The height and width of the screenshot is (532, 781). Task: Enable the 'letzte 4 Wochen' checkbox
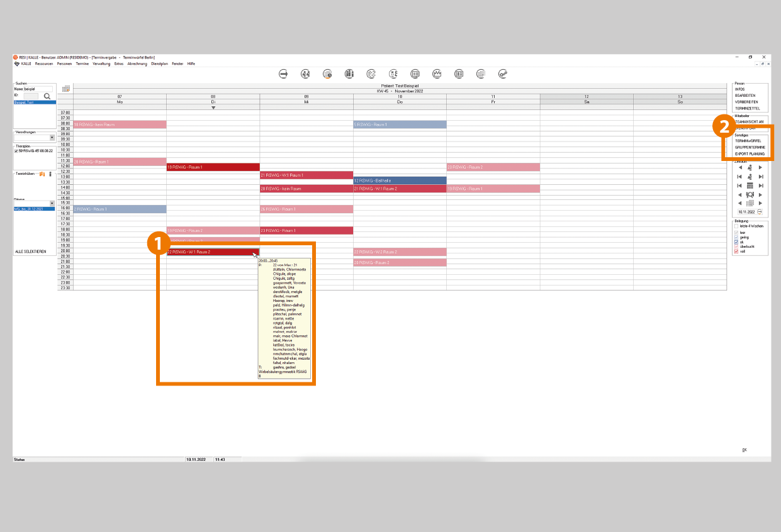(x=736, y=226)
